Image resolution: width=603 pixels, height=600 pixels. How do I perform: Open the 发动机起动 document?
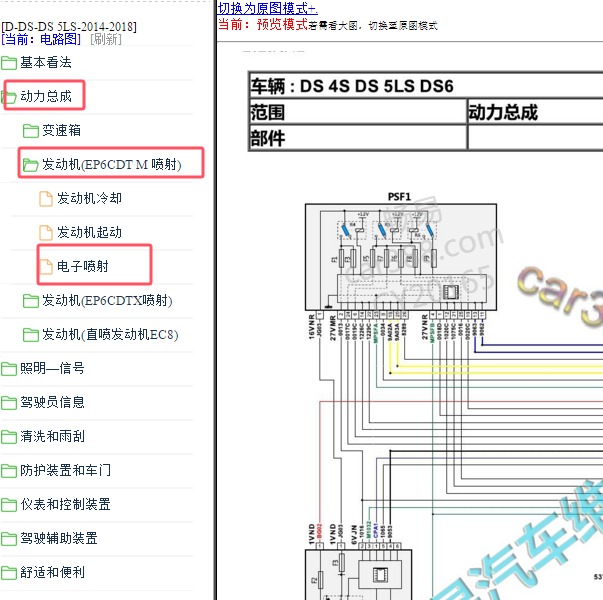pyautogui.click(x=89, y=232)
